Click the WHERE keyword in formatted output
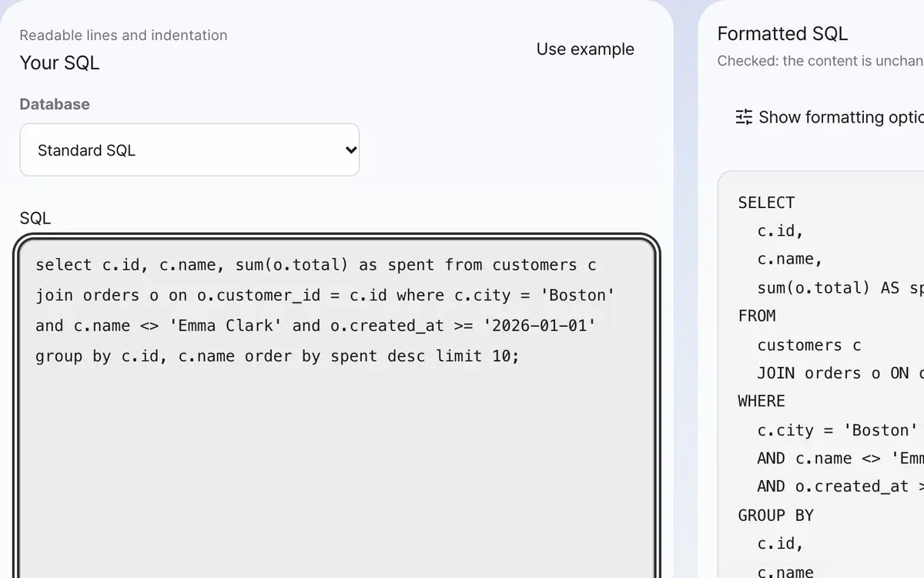Image resolution: width=924 pixels, height=578 pixels. tap(762, 402)
